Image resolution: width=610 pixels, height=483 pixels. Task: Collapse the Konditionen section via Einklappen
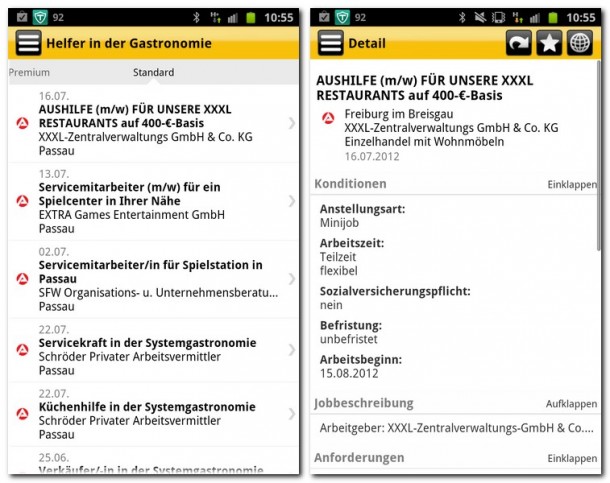[571, 185]
